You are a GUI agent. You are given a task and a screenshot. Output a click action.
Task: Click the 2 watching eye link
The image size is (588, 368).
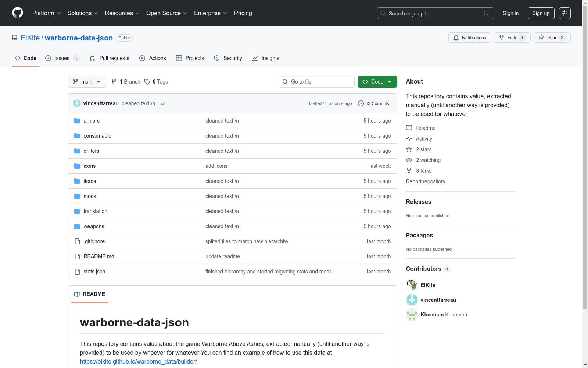pyautogui.click(x=423, y=160)
